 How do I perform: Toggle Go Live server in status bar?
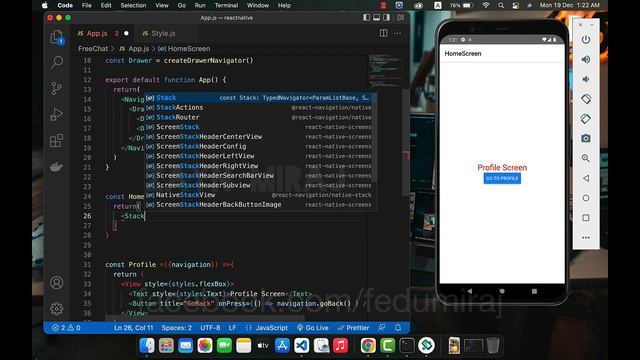click(313, 327)
